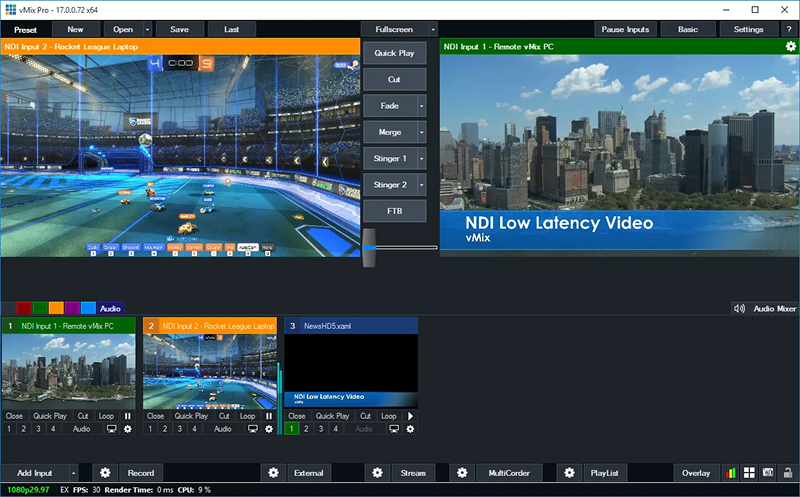This screenshot has height=497, width=800.
Task: Toggle Loop on NDI Input 1
Action: coord(106,416)
